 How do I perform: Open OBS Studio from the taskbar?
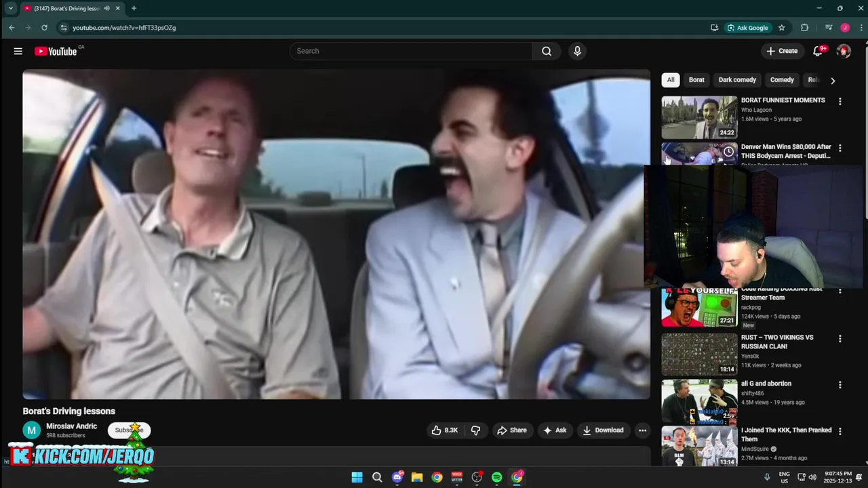coord(477,477)
